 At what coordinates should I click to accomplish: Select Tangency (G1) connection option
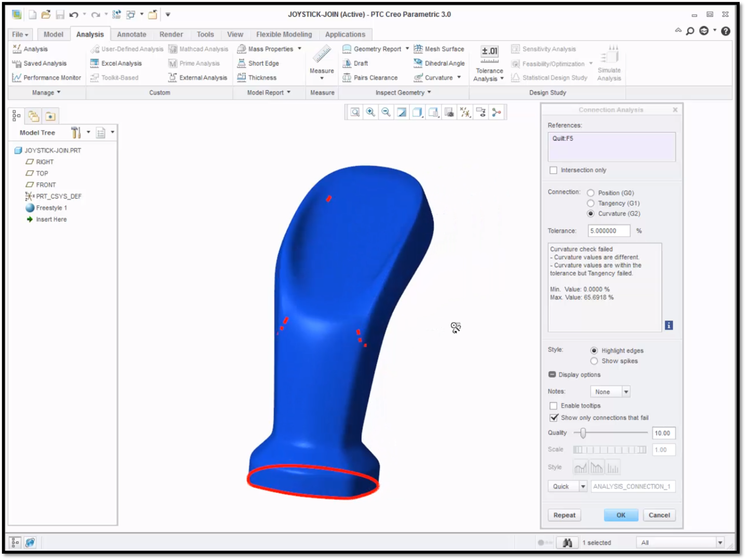590,203
